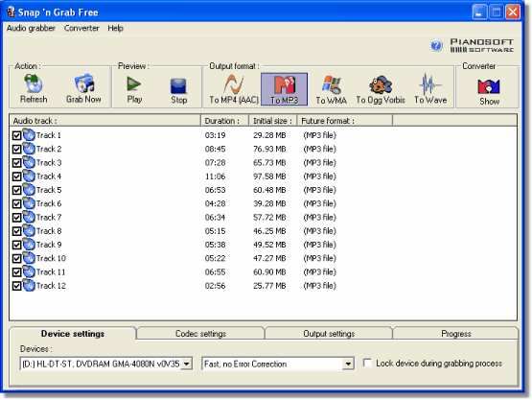Image resolution: width=532 pixels, height=400 pixels.
Task: Select To WMA output format
Action: coord(331,89)
